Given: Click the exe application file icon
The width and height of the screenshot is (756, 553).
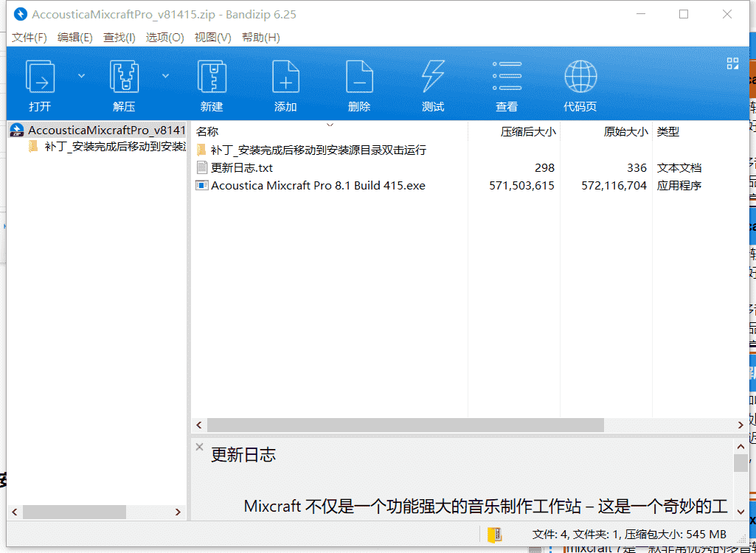Looking at the screenshot, I should pyautogui.click(x=201, y=186).
